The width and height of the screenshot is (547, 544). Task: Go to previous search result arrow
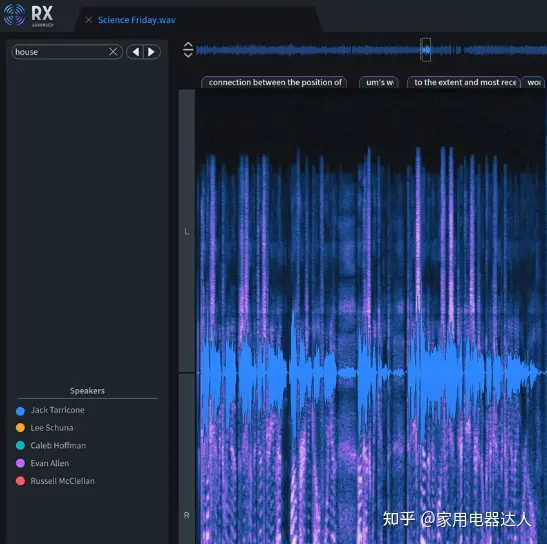pyautogui.click(x=135, y=52)
